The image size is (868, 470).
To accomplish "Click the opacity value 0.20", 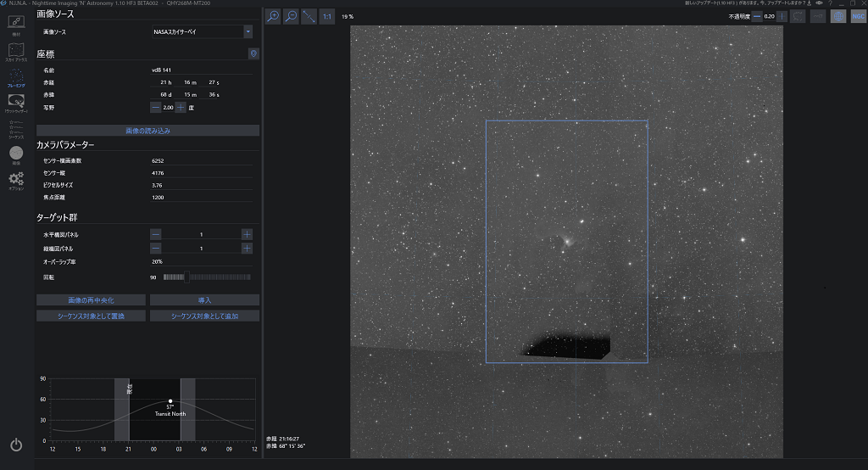I will point(769,17).
